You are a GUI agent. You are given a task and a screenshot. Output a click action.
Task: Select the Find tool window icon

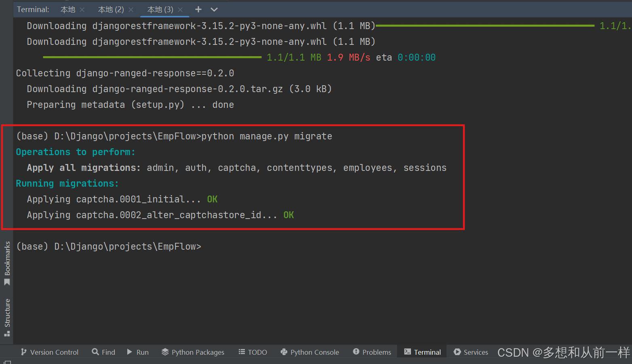(103, 352)
